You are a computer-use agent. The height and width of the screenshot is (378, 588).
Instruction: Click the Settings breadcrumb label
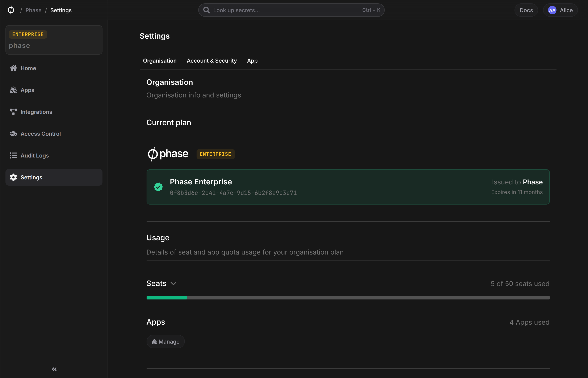[x=61, y=10]
